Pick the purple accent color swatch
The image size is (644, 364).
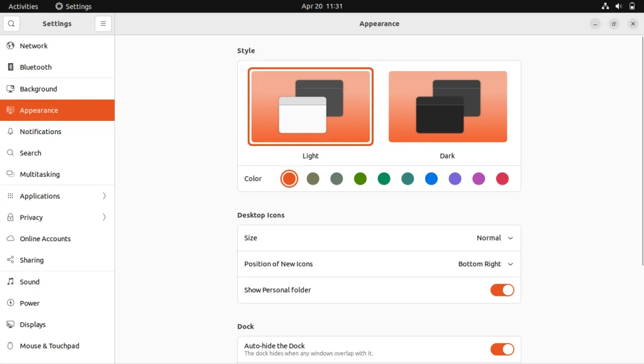[455, 178]
